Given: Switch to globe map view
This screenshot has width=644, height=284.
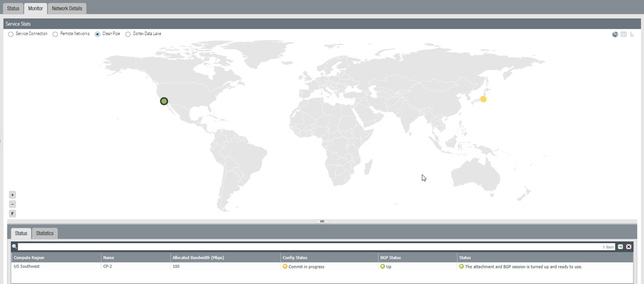Looking at the screenshot, I should coord(615,34).
